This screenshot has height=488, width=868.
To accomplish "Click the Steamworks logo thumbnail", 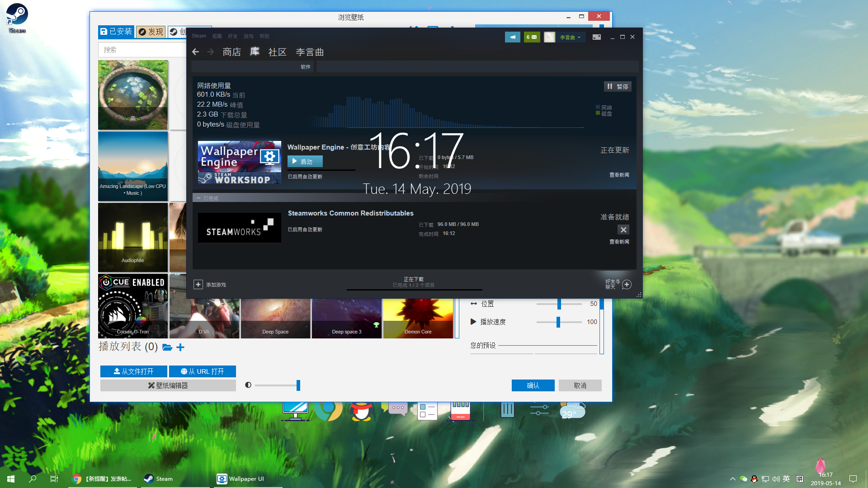I will pos(239,228).
